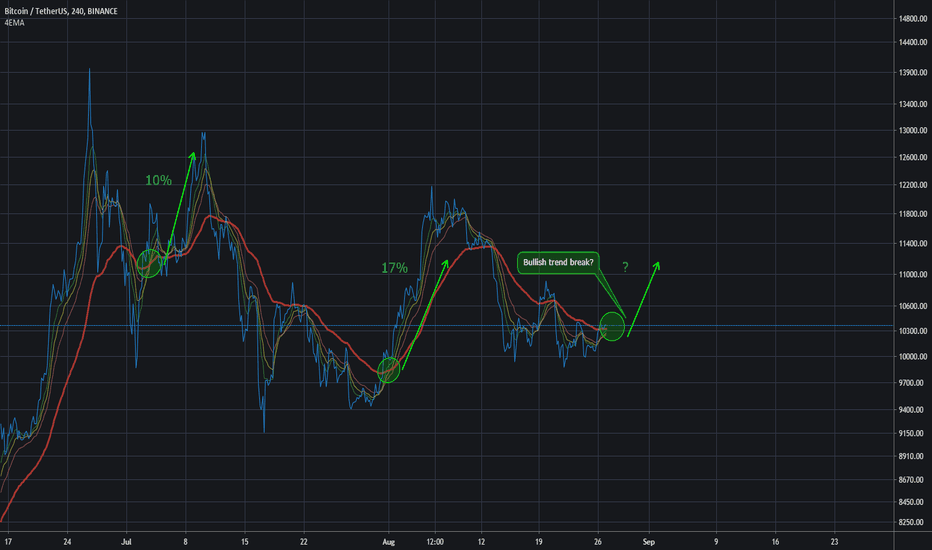Click the 8 date label on time axis
Screen dimensions: 932x550
185,542
